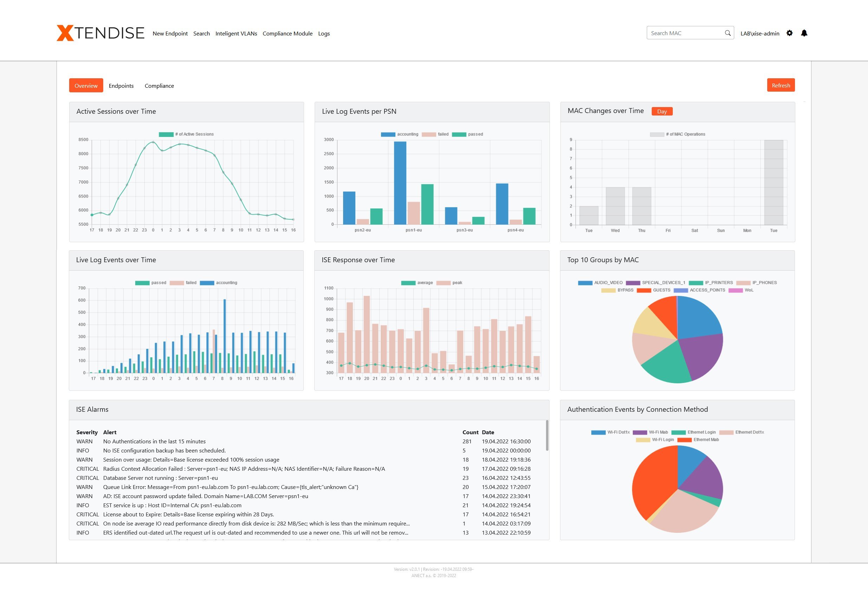
Task: Switch to the Endpoints tab
Action: click(x=121, y=86)
